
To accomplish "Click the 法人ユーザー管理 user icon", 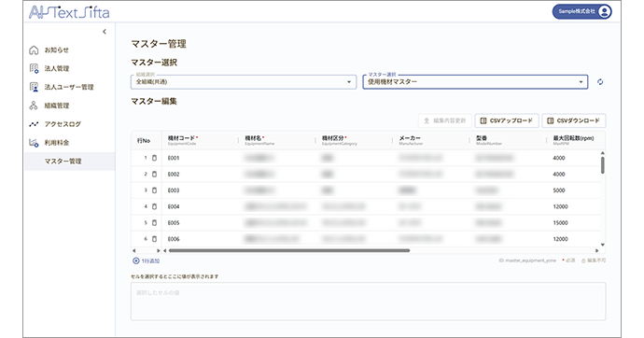I will pyautogui.click(x=34, y=87).
